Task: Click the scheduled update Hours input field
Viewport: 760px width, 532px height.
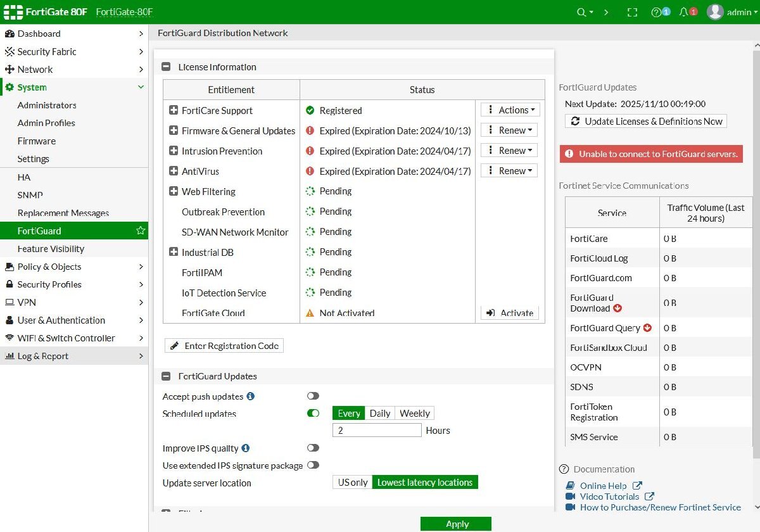Action: [377, 431]
